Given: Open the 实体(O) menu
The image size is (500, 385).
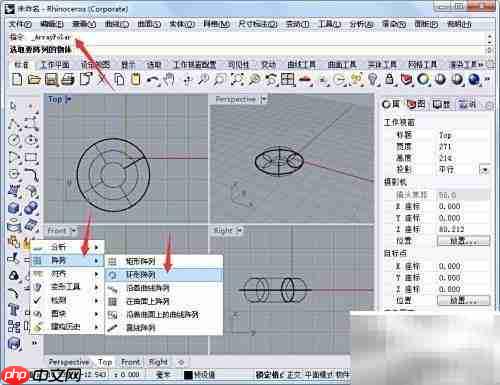Looking at the screenshot, I should click(x=182, y=24).
